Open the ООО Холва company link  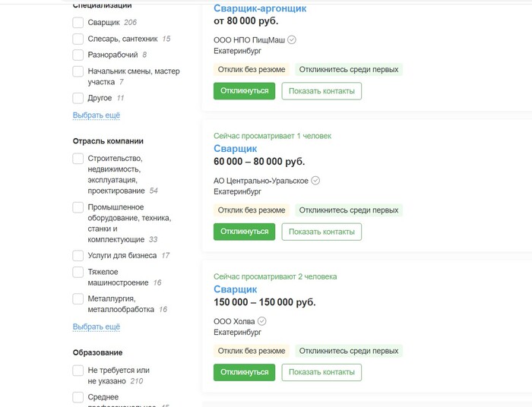tap(234, 321)
